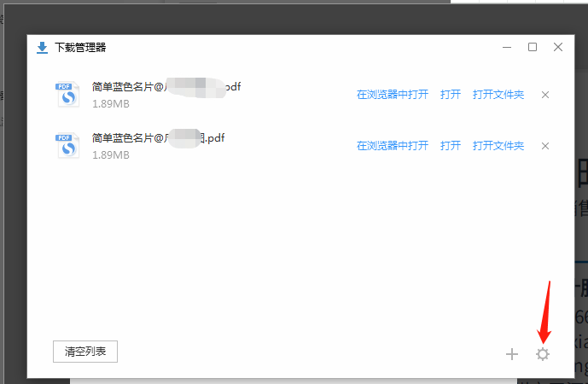Image resolution: width=588 pixels, height=384 pixels.
Task: Click the 1.89MB size of first file
Action: point(111,104)
